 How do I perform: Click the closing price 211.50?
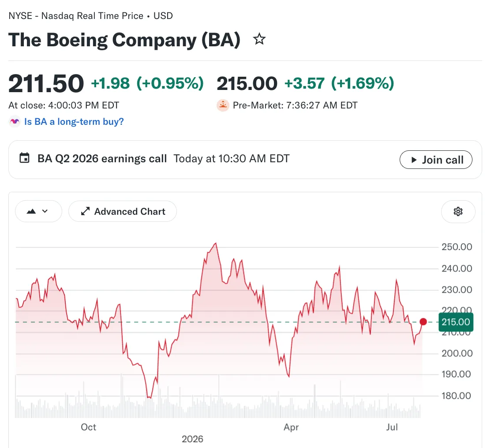(x=46, y=83)
